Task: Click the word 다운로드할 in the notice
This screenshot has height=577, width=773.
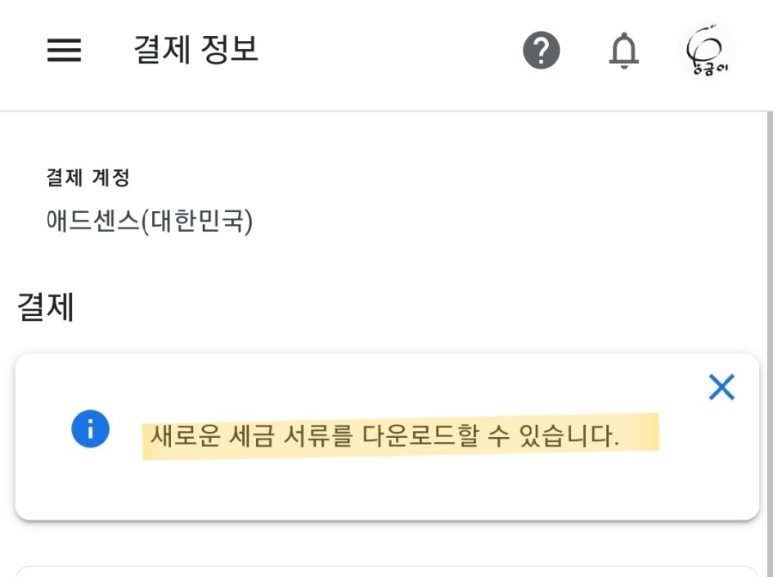Action: (421, 435)
